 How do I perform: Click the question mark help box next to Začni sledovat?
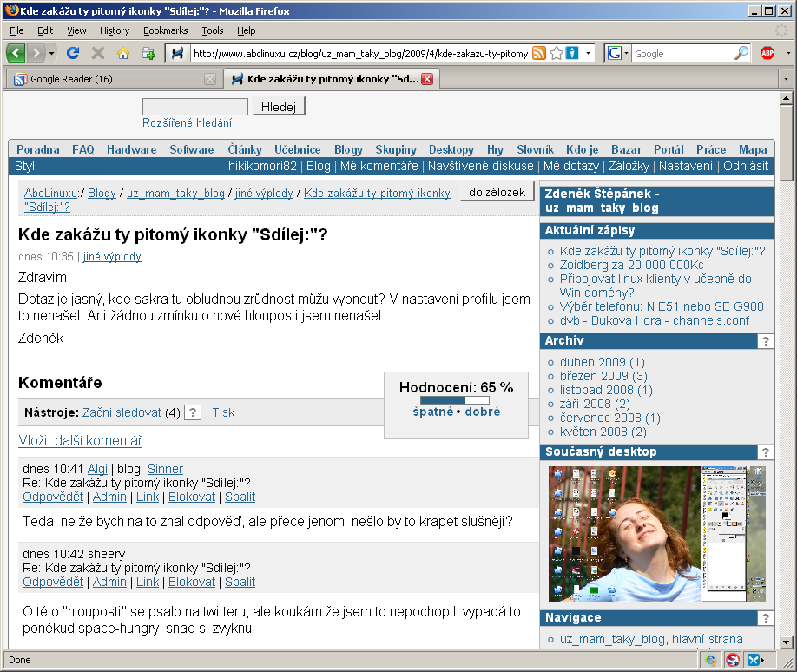click(x=193, y=412)
